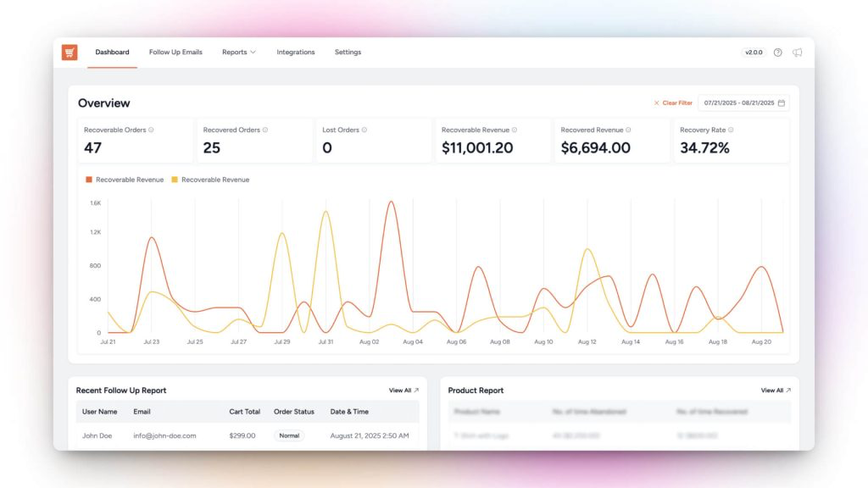The width and height of the screenshot is (868, 488).
Task: Click the shopping cart app logo icon
Action: pyautogui.click(x=70, y=52)
